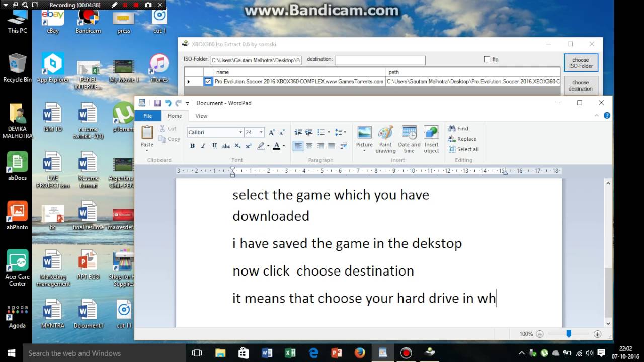Screen dimensions: 644x362
Task: Apply subscript formatting
Action: pyautogui.click(x=237, y=146)
